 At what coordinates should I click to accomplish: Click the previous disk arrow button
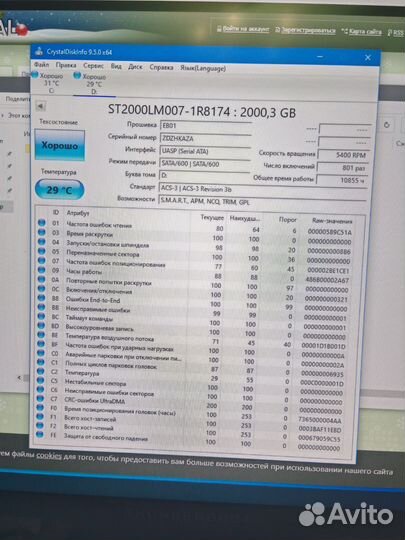[41, 106]
